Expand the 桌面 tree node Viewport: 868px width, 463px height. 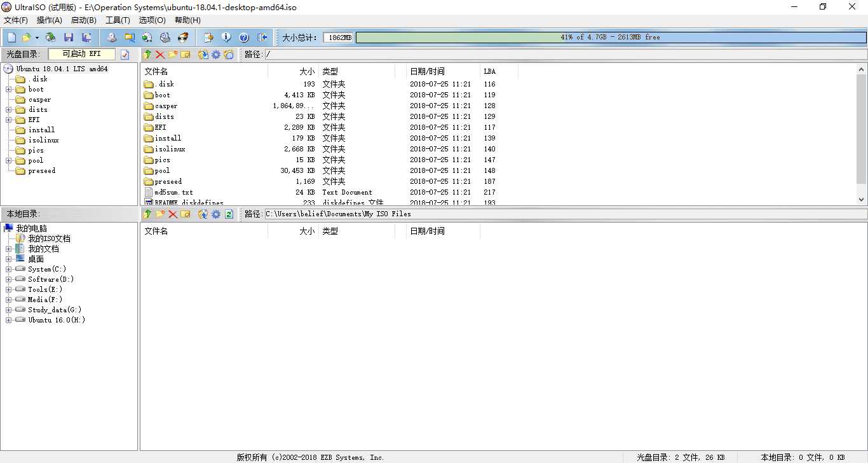(9, 259)
